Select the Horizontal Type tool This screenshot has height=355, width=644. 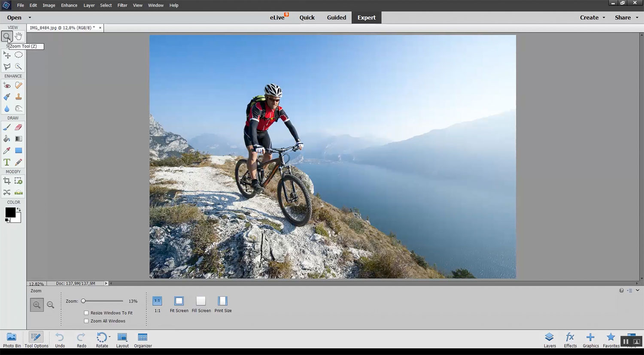tap(7, 162)
